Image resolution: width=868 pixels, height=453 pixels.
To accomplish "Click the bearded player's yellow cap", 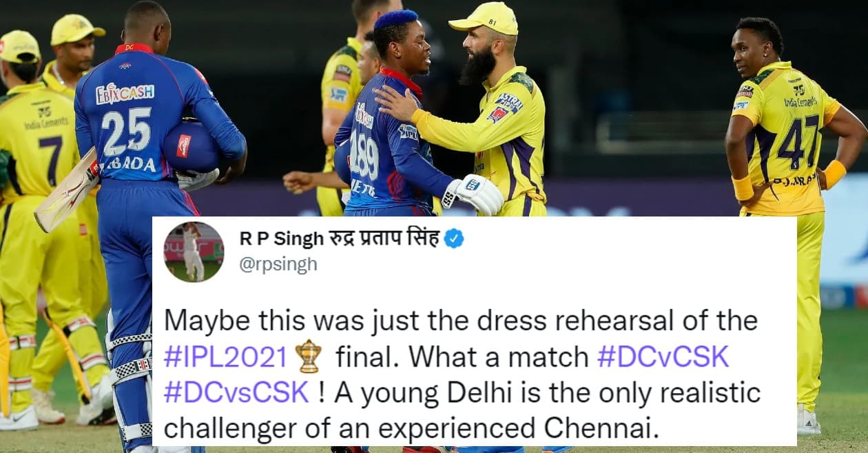I will pyautogui.click(x=484, y=17).
